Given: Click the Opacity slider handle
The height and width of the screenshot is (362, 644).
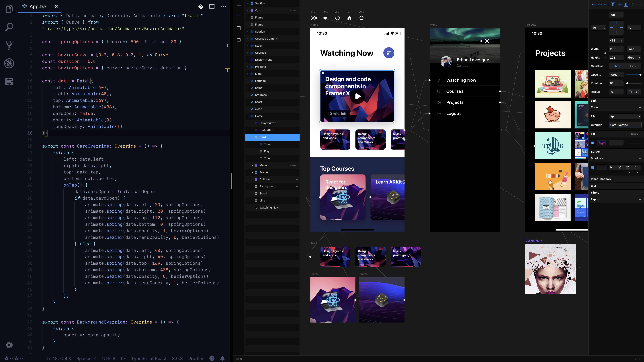Looking at the screenshot, I should pyautogui.click(x=640, y=75).
